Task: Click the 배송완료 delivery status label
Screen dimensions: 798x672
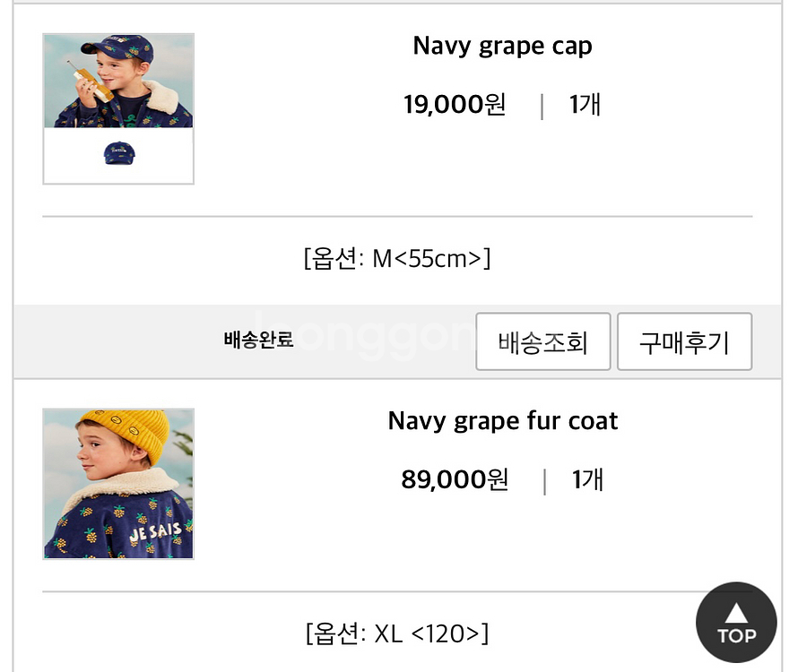Action: 258,340
